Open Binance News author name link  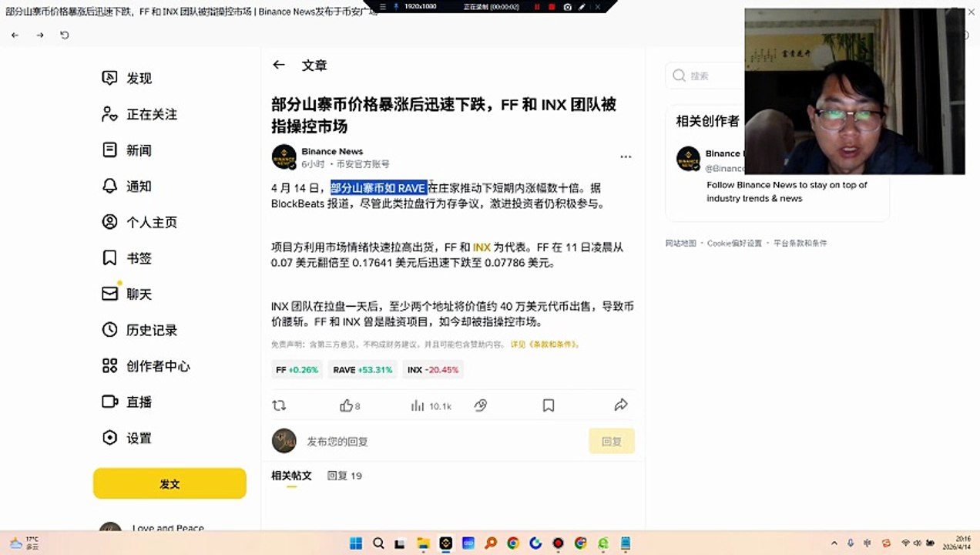[332, 151]
